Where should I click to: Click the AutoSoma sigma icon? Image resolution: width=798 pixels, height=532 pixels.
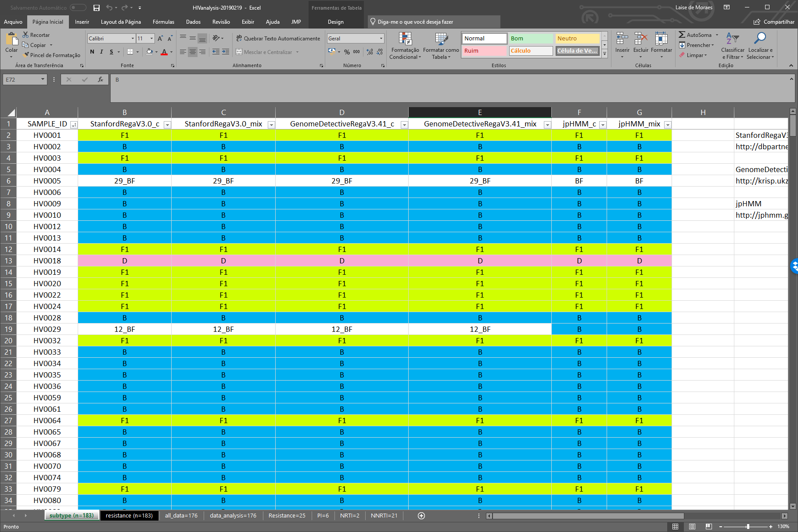click(682, 35)
